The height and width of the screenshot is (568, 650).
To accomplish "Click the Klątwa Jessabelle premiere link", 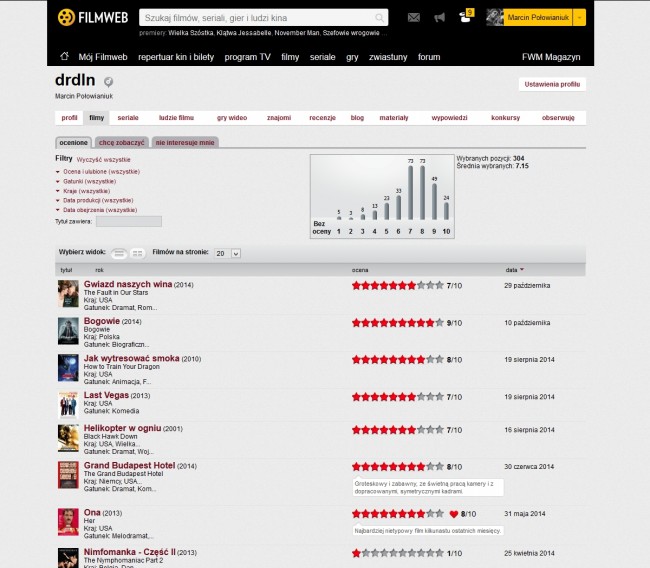I will 244,33.
